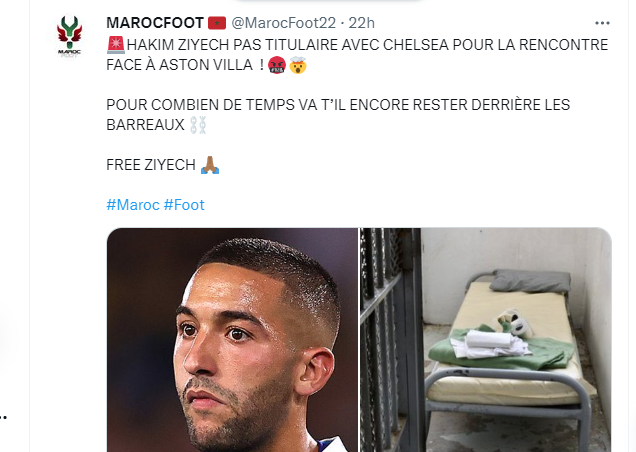
Task: Open the MAROCFOOT display name profile link
Action: coord(155,23)
